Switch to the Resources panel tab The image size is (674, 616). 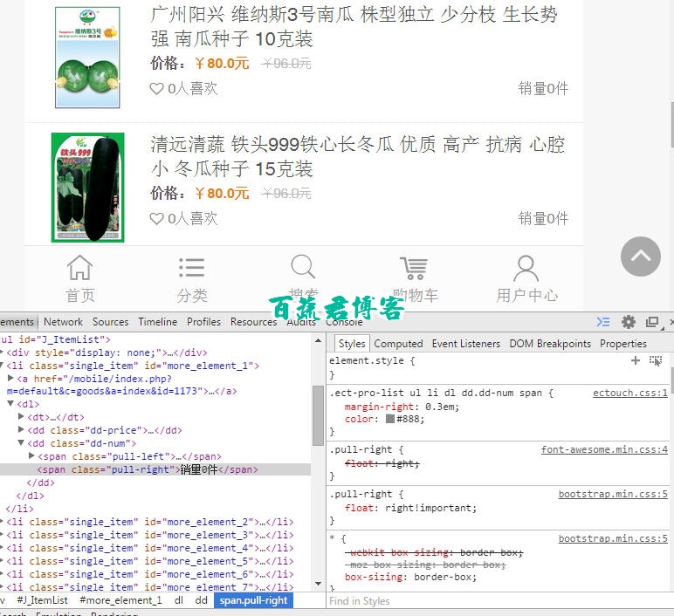[x=253, y=322]
